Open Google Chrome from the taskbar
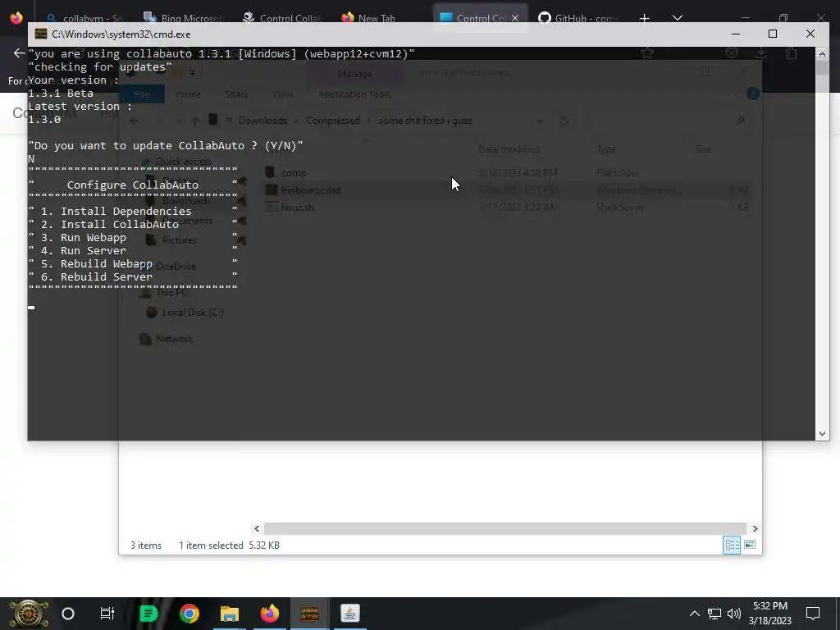The height and width of the screenshot is (630, 840). click(x=189, y=614)
